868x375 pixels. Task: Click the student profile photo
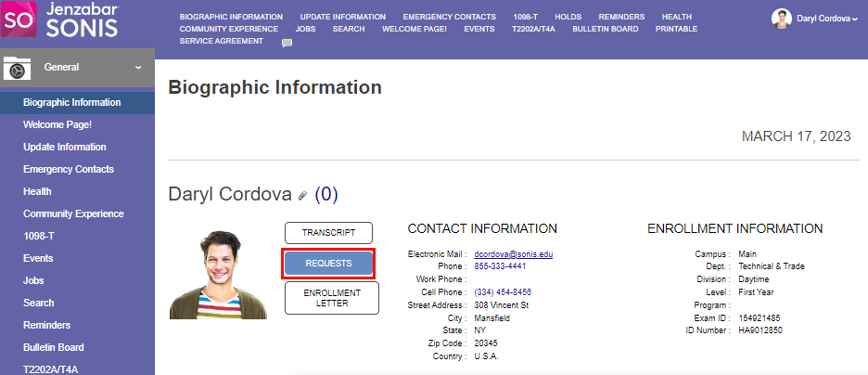click(218, 276)
